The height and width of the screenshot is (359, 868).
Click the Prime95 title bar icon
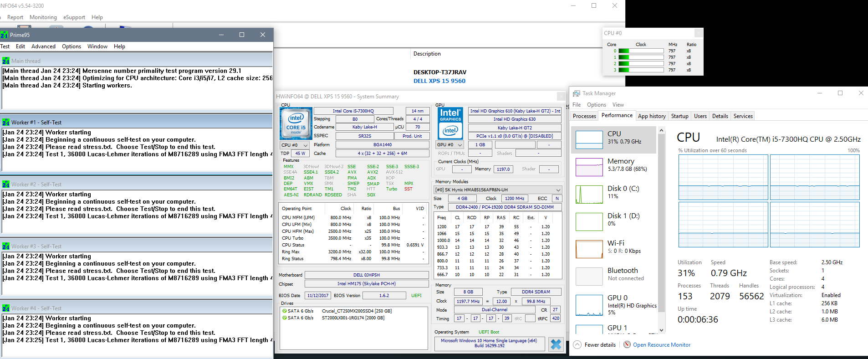pyautogui.click(x=4, y=35)
